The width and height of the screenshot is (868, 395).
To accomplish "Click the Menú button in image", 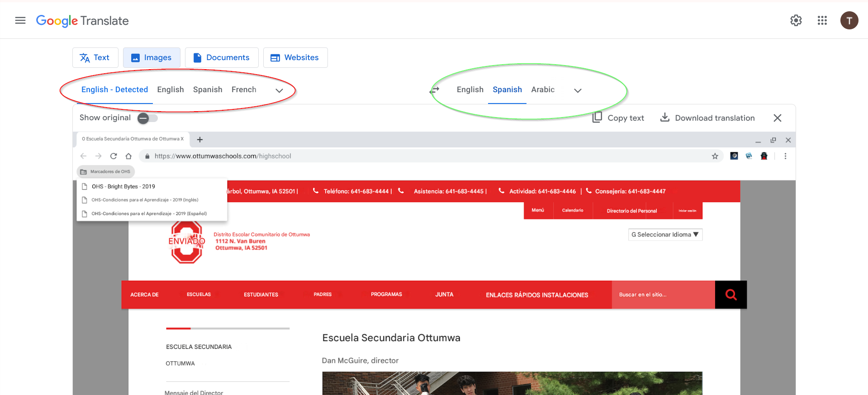I will coord(538,210).
